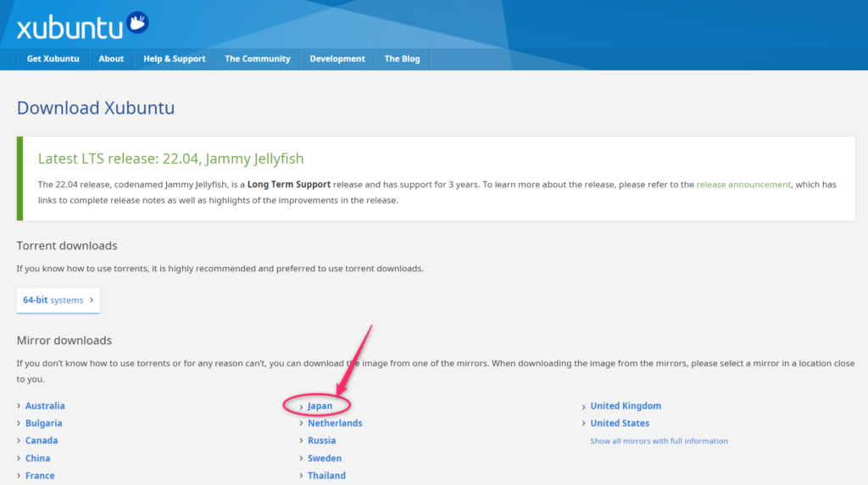This screenshot has height=485, width=868.
Task: Follow the release announcement link
Action: click(x=743, y=184)
